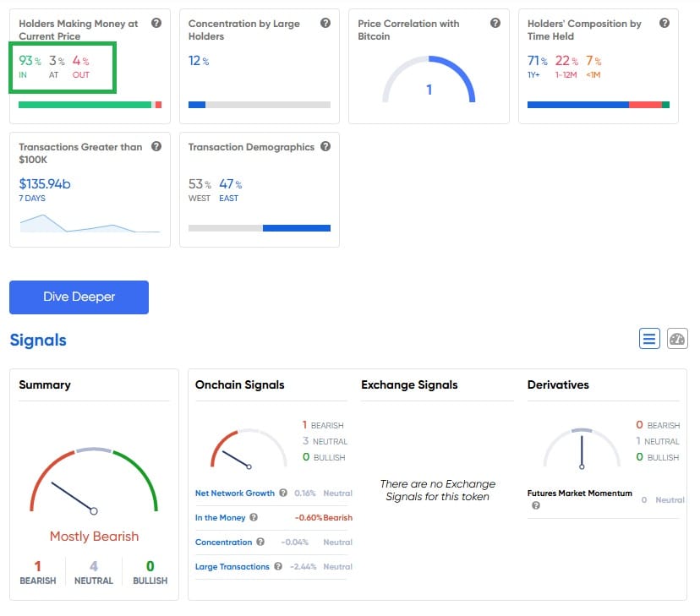700x616 pixels.
Task: Open Futures Market Momentum help icon
Action: [534, 506]
